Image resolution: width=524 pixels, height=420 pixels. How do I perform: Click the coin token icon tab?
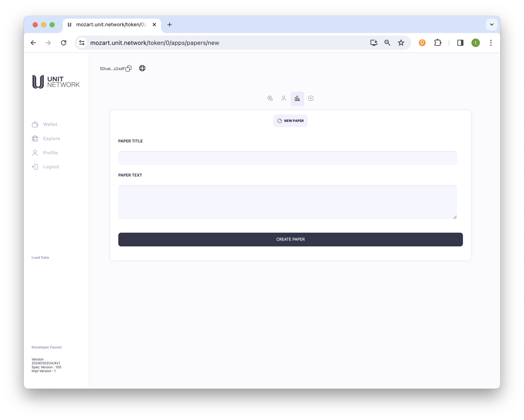(x=270, y=98)
